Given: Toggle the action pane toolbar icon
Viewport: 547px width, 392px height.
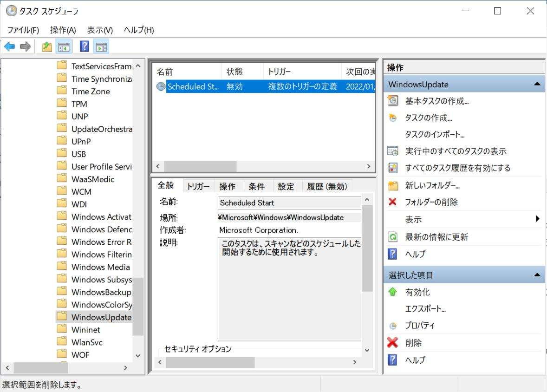Looking at the screenshot, I should pyautogui.click(x=102, y=46).
